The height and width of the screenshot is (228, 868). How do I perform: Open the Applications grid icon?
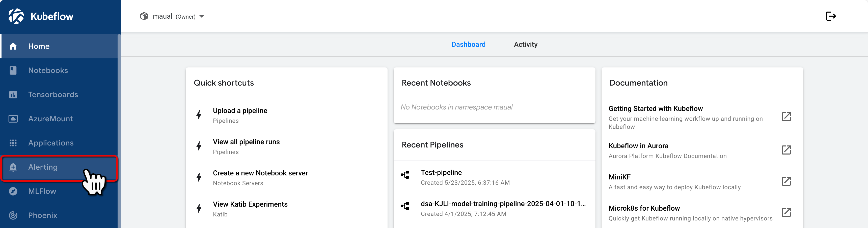13,143
